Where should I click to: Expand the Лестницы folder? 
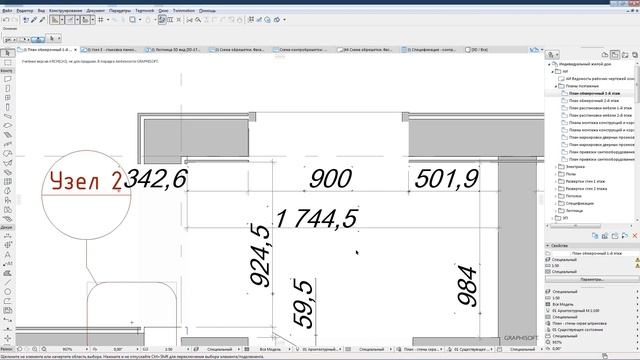(x=556, y=211)
